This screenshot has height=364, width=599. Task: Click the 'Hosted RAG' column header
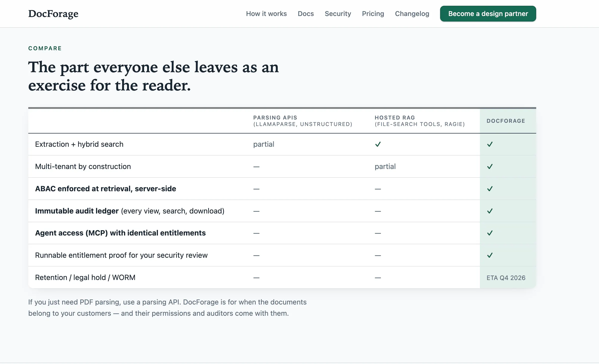[x=420, y=121]
